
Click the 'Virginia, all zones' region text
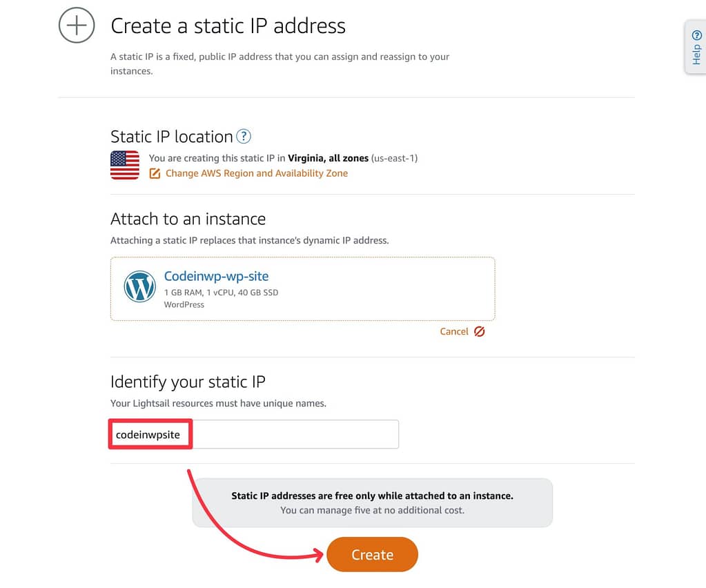point(329,158)
